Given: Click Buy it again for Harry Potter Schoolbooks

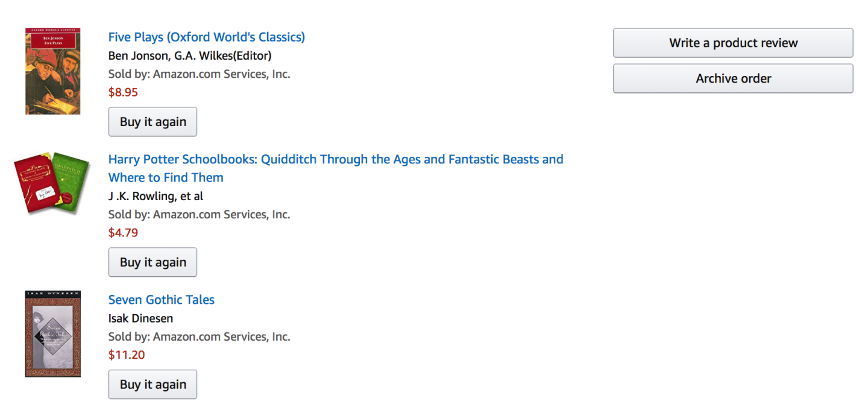Looking at the screenshot, I should tap(153, 262).
